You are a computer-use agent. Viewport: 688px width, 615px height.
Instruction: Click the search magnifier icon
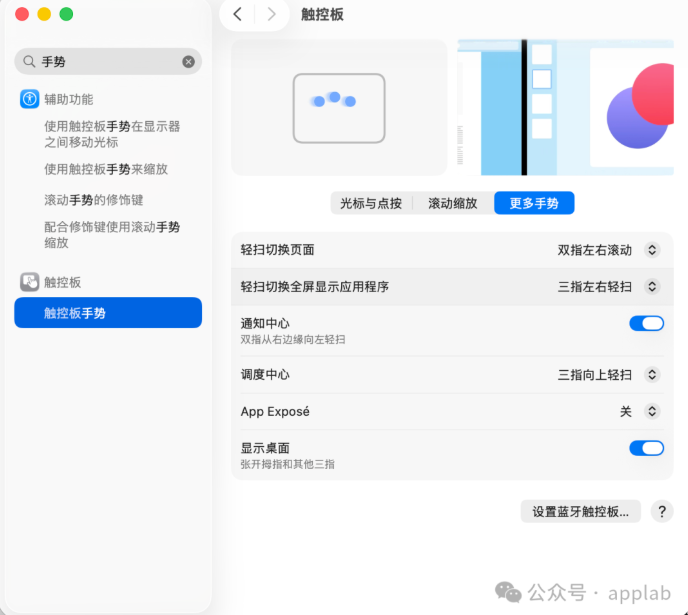point(29,62)
